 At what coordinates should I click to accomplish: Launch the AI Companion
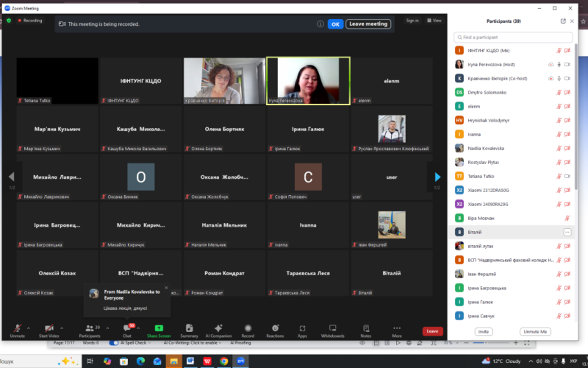point(218,330)
